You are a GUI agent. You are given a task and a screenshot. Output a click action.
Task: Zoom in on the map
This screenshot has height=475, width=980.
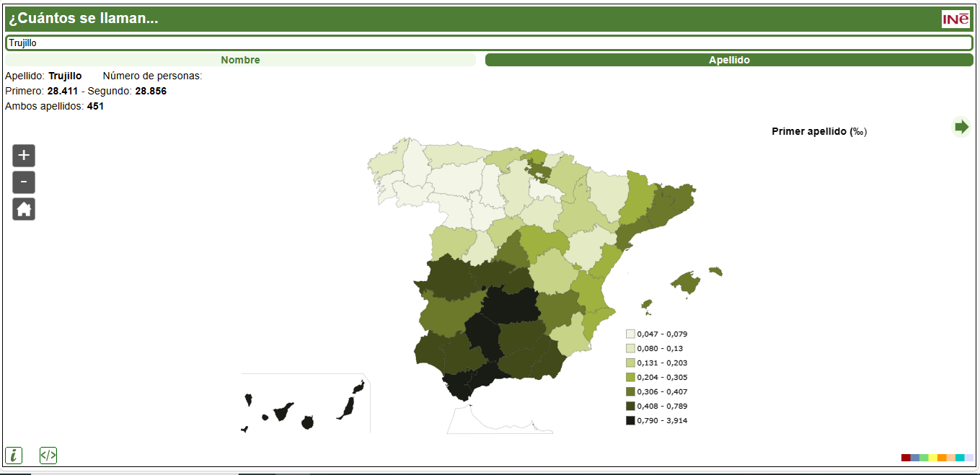coord(24,156)
